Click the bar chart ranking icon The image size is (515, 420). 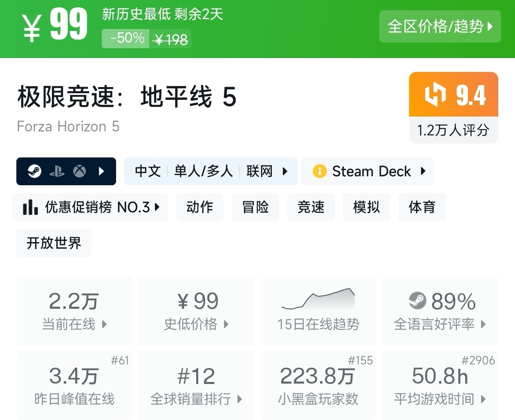(x=30, y=207)
